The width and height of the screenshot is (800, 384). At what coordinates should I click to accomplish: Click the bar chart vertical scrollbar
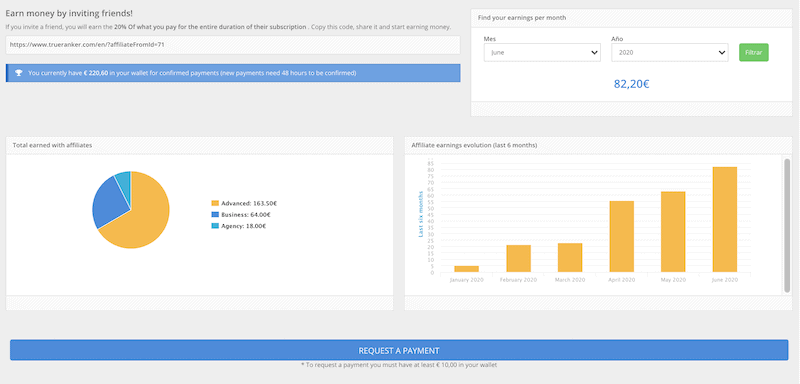pos(787,225)
